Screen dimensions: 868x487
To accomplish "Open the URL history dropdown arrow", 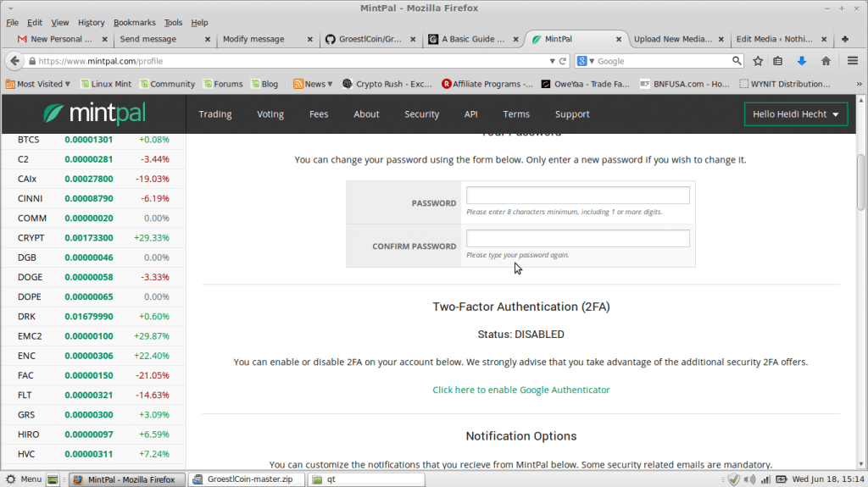I will [x=552, y=61].
